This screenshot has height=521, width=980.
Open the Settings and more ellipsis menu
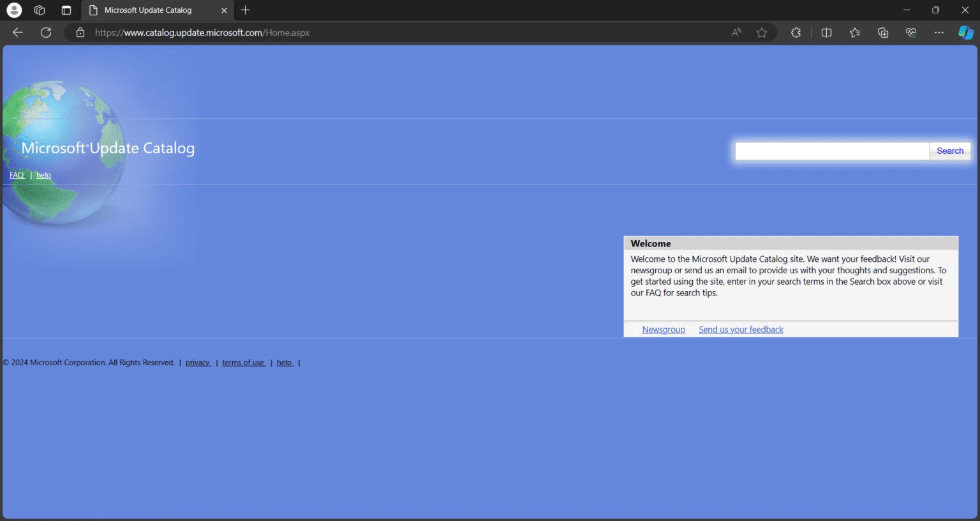(939, 33)
